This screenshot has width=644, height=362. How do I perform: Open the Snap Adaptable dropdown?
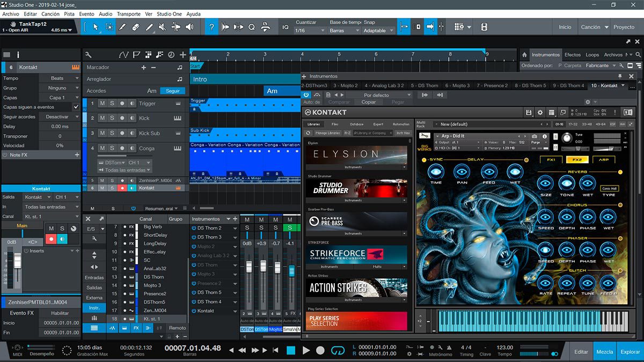pyautogui.click(x=378, y=31)
